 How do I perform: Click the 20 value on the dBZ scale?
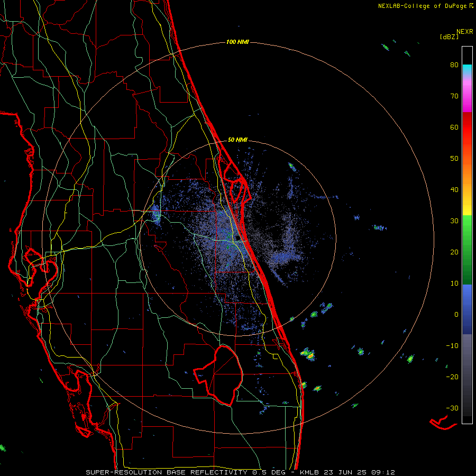click(x=454, y=252)
